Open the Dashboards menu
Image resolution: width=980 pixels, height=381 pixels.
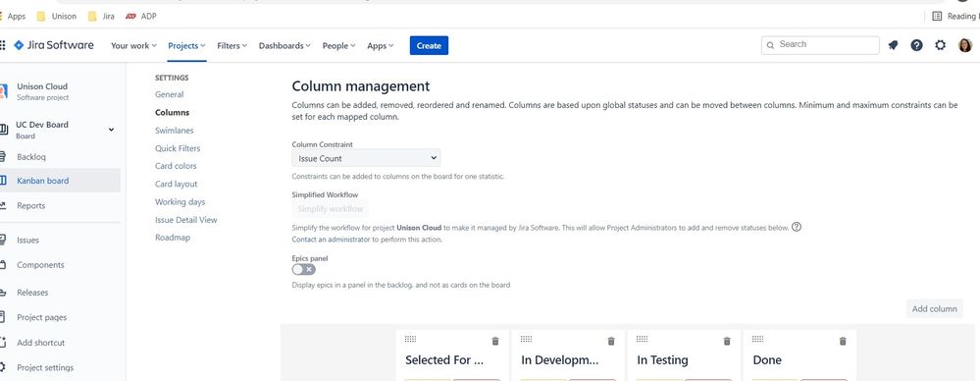point(284,46)
